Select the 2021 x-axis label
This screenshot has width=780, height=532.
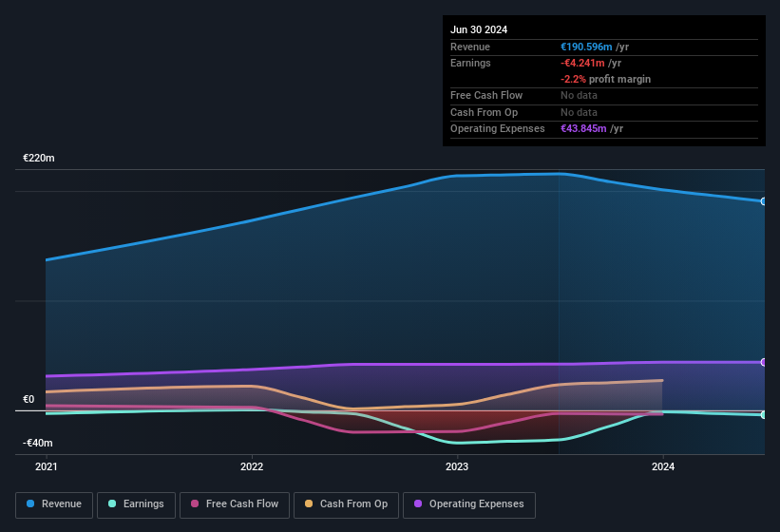point(47,466)
